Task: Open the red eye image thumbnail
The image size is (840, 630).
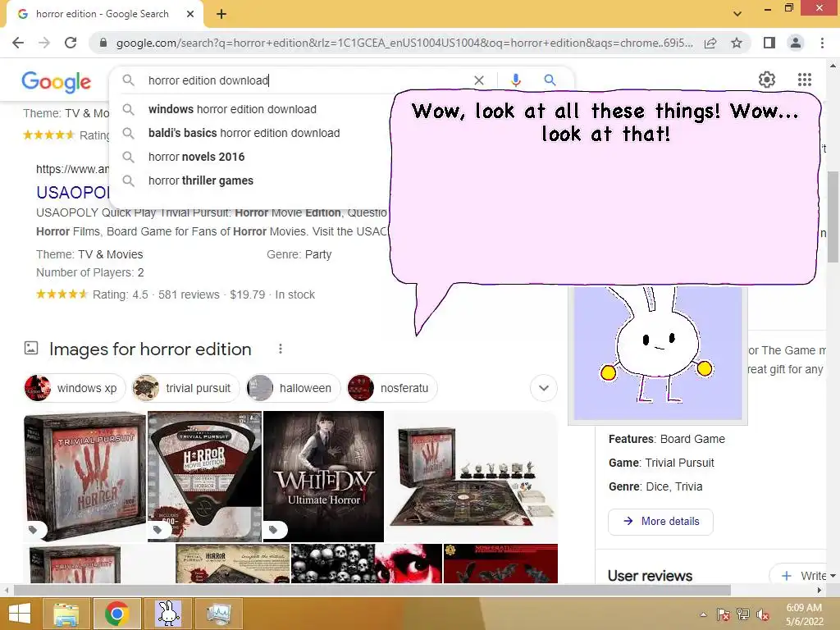Action: coord(409,564)
